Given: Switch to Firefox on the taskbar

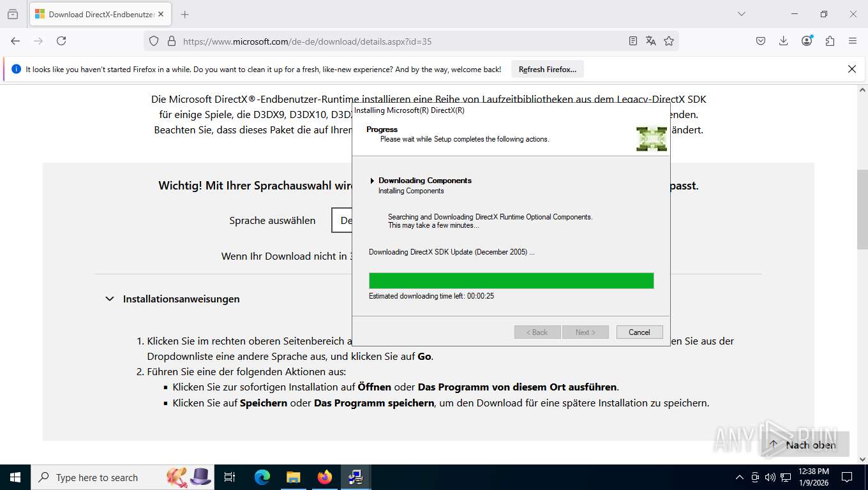Looking at the screenshot, I should tap(325, 477).
